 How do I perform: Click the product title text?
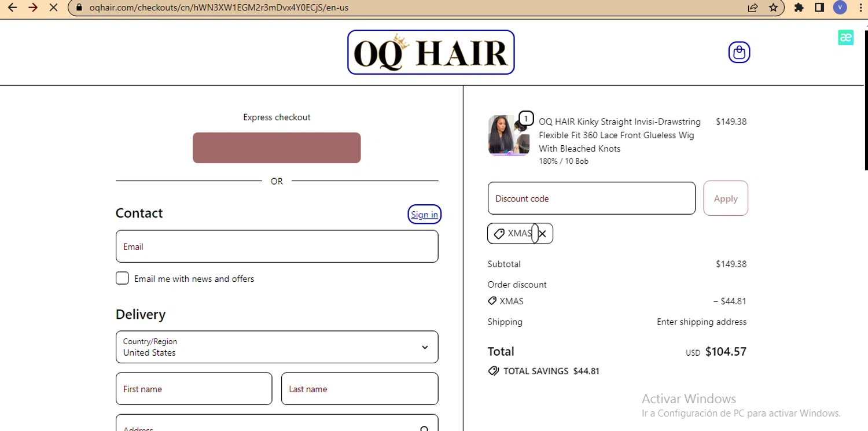(x=620, y=135)
